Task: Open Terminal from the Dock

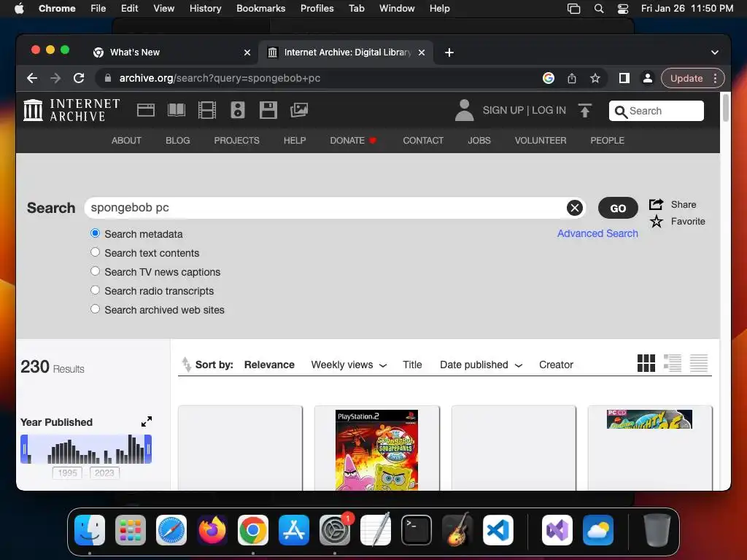Action: pyautogui.click(x=417, y=530)
